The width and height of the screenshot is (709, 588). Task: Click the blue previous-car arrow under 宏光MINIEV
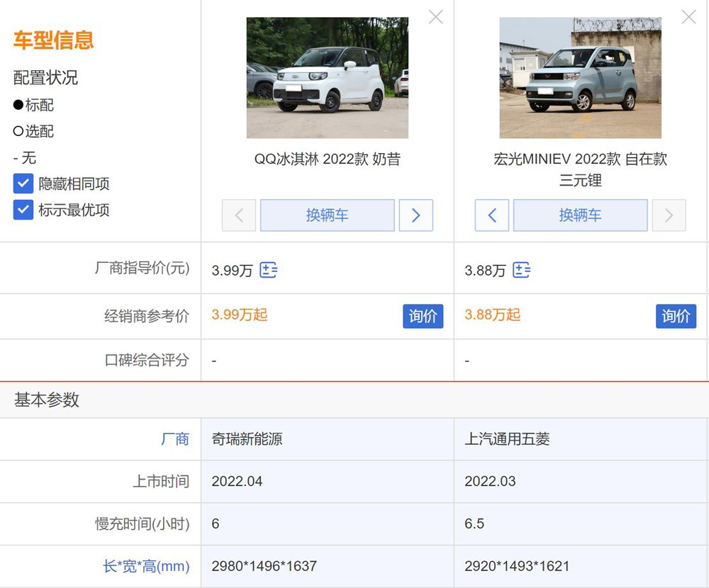pos(492,215)
